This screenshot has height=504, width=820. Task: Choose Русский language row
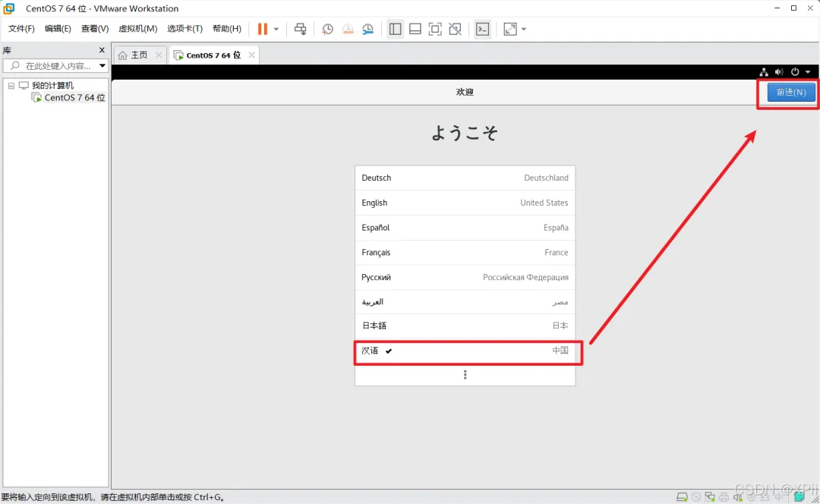(x=465, y=277)
